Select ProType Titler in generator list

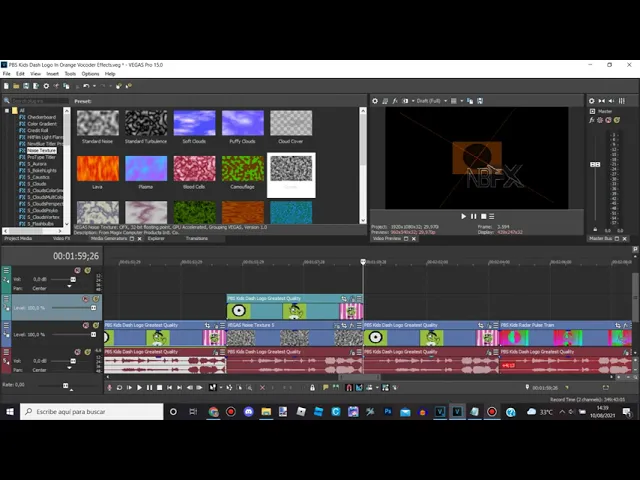(41, 157)
